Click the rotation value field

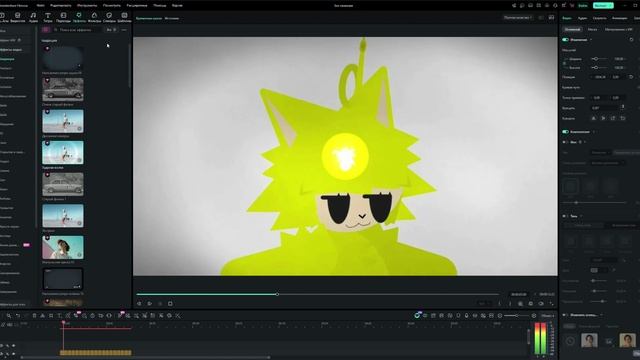(x=604, y=108)
